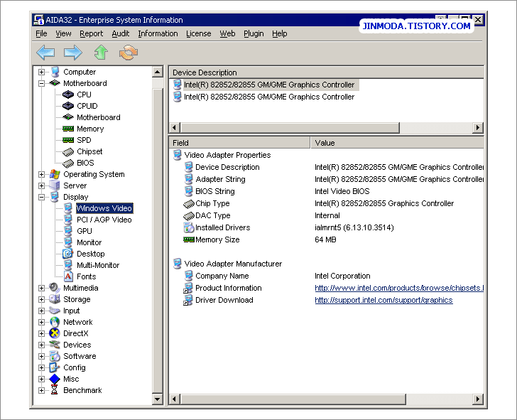Viewport: 517px width, 420px height.
Task: Click the Field column header
Action: point(240,143)
